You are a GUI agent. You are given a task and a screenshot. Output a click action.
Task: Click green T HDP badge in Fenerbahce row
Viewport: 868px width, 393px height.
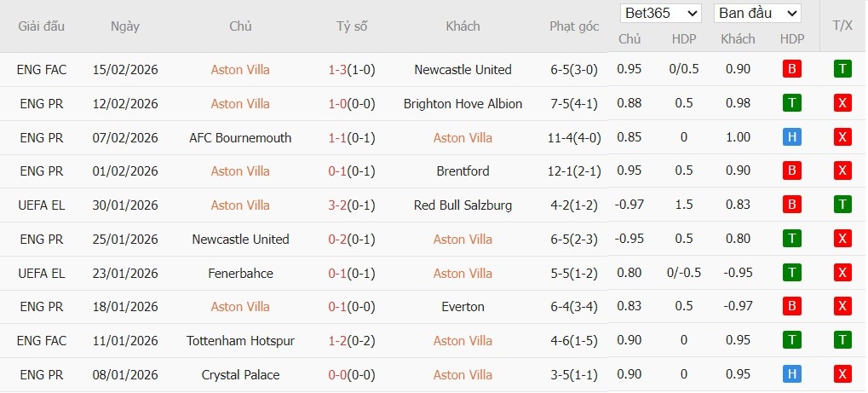click(791, 274)
